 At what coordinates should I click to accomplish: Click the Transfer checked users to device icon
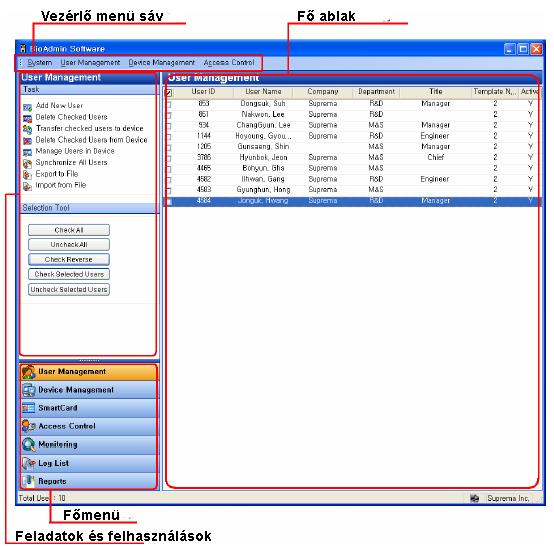(28, 129)
